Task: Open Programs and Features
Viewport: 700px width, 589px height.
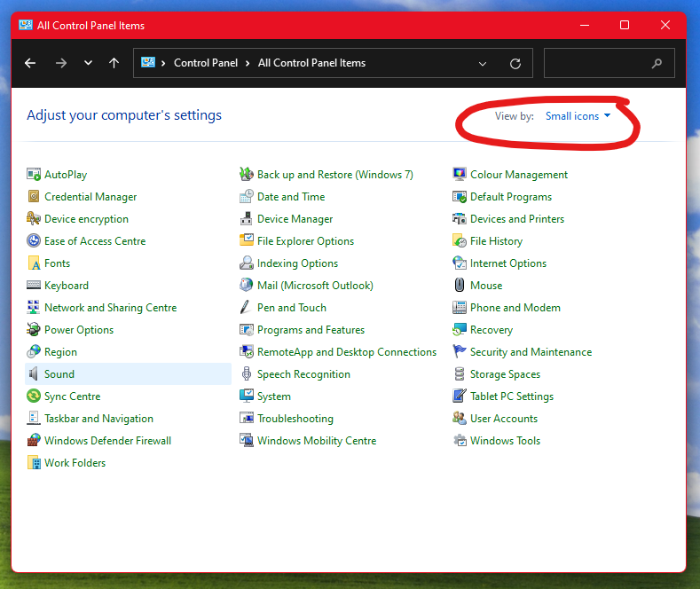Action: pos(311,330)
